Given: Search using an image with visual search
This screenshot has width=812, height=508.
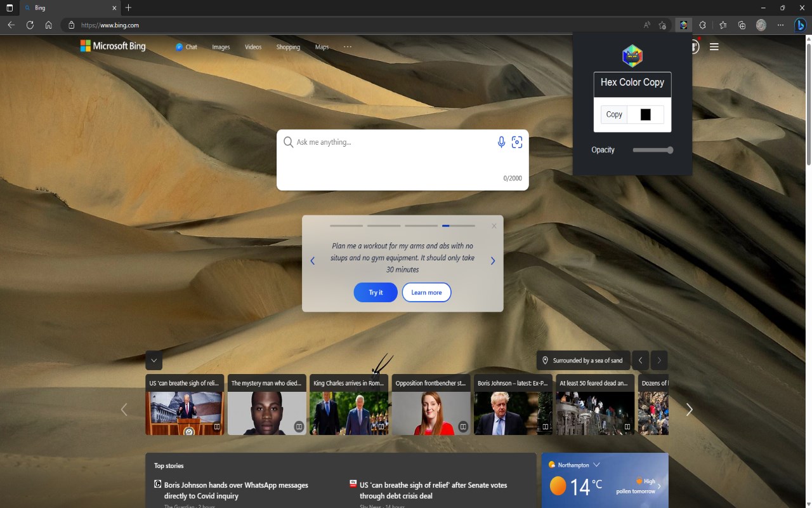Looking at the screenshot, I should (x=517, y=142).
